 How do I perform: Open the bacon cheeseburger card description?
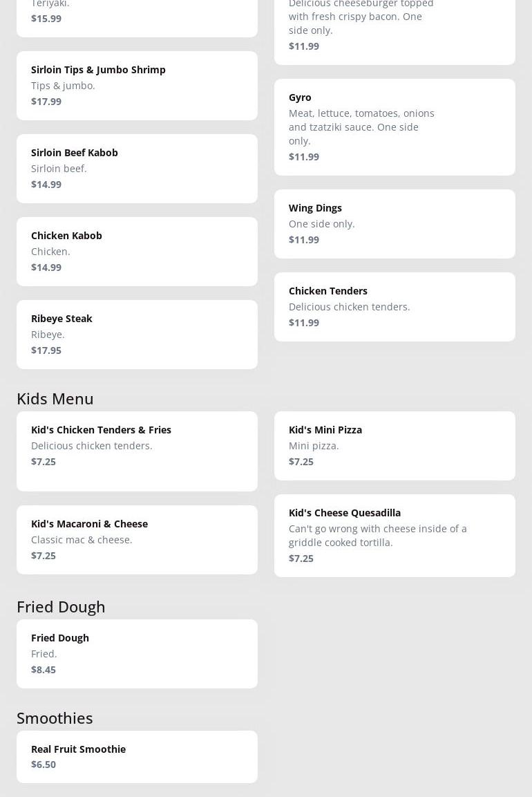361,17
